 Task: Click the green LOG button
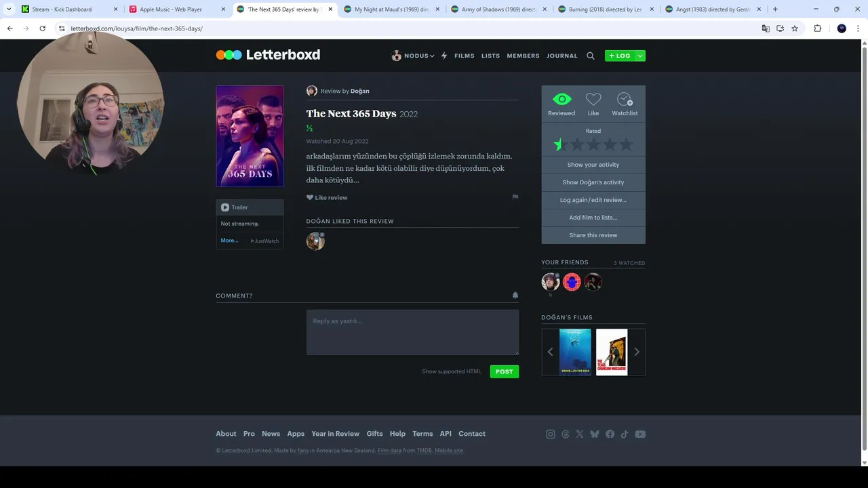[620, 56]
